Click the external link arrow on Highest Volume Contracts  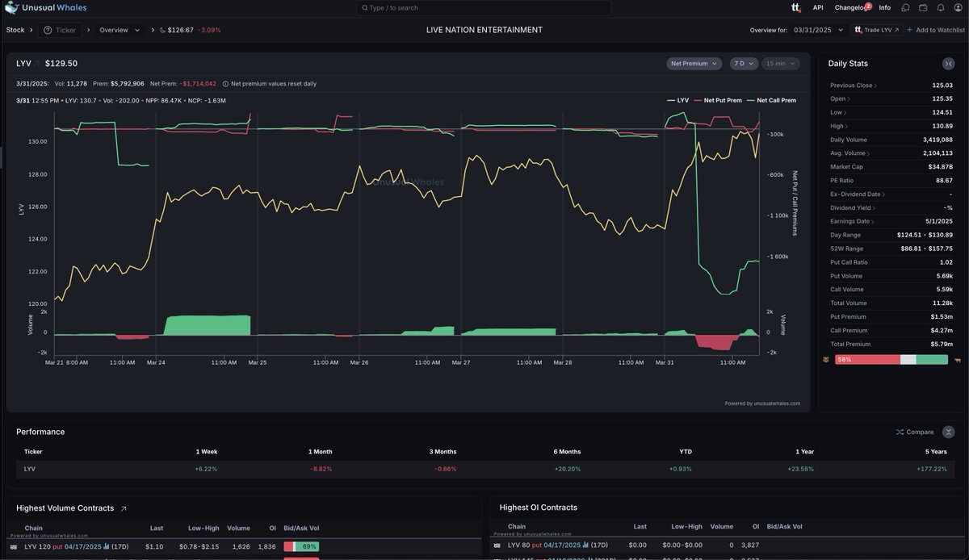(x=123, y=508)
